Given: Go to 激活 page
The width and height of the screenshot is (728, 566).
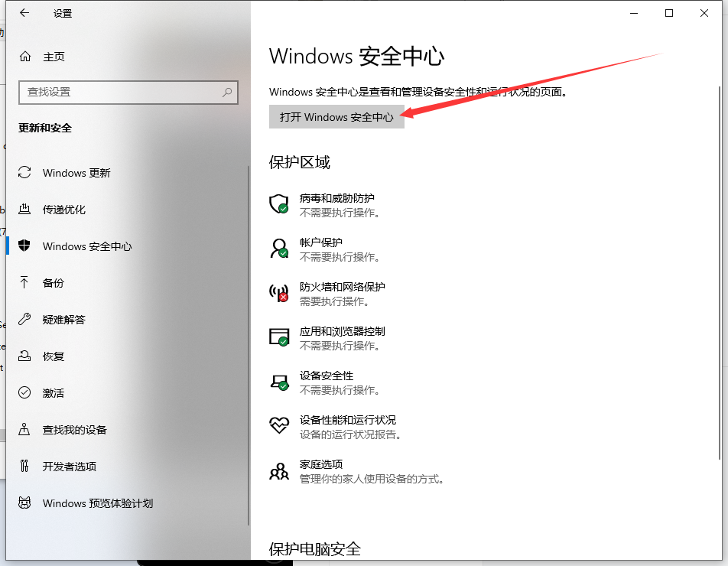Looking at the screenshot, I should click(54, 393).
